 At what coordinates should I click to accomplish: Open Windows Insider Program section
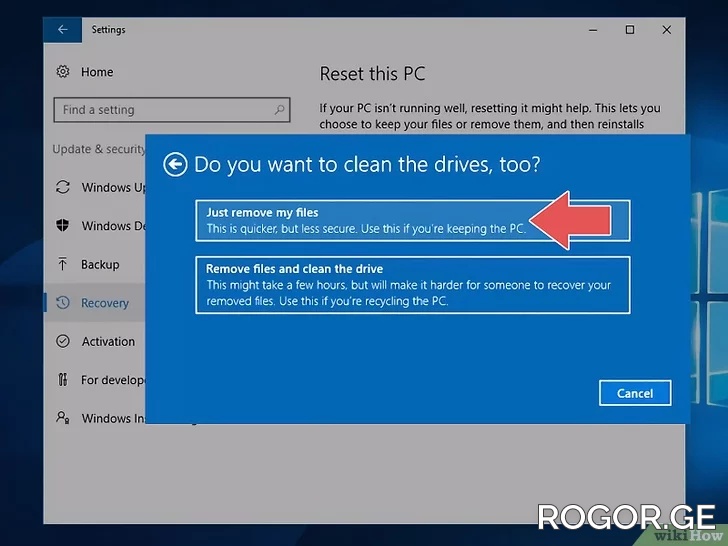[x=113, y=418]
